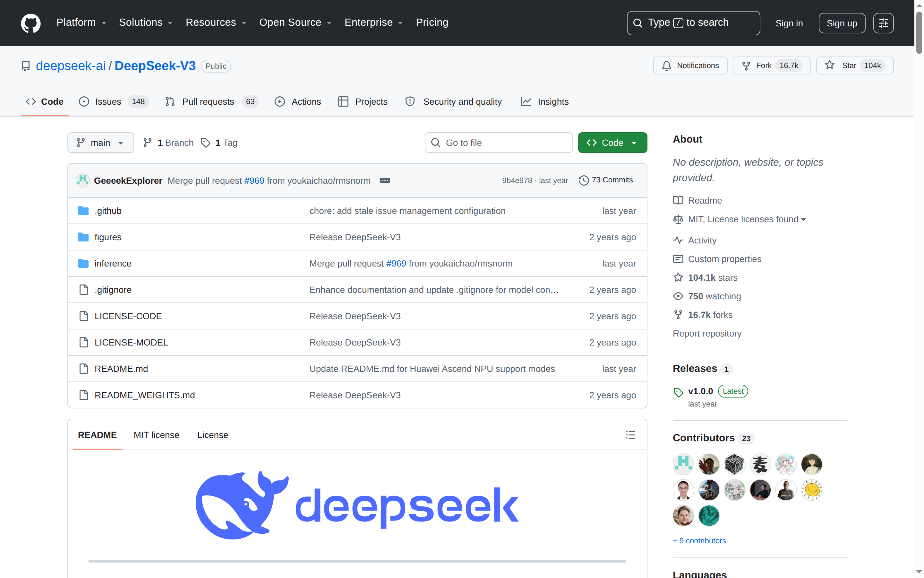Open the Actions tab
Screen dimensions: 924x578
(298, 102)
